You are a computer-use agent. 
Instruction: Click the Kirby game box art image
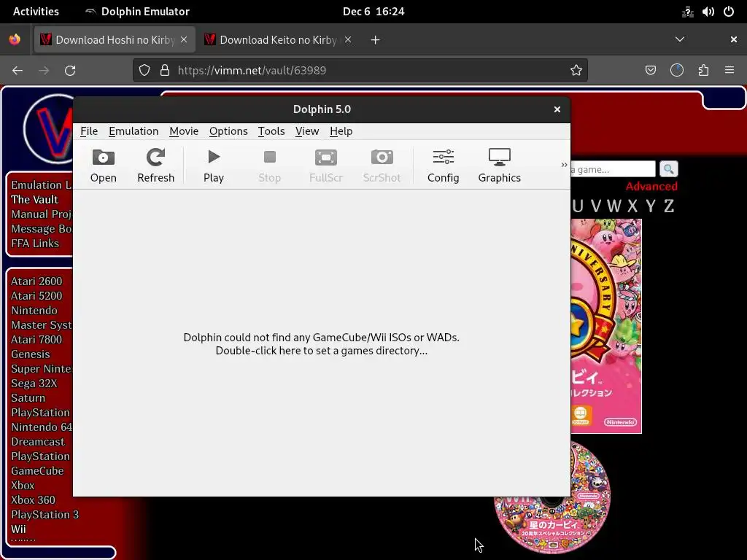606,326
